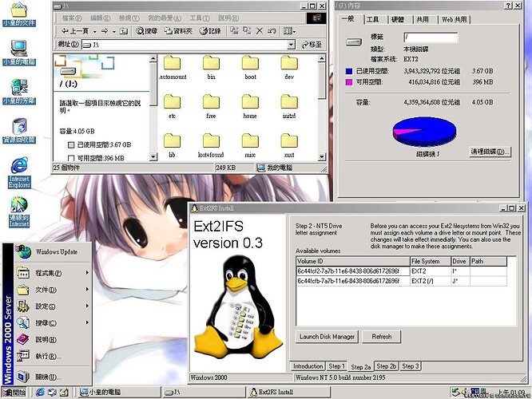The image size is (532, 399).
Task: Click the Disk Cleanup button
Action: 490,152
